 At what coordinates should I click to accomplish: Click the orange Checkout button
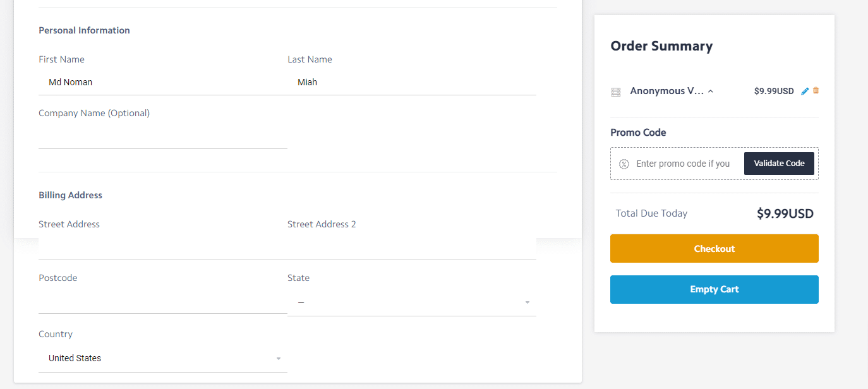(714, 249)
